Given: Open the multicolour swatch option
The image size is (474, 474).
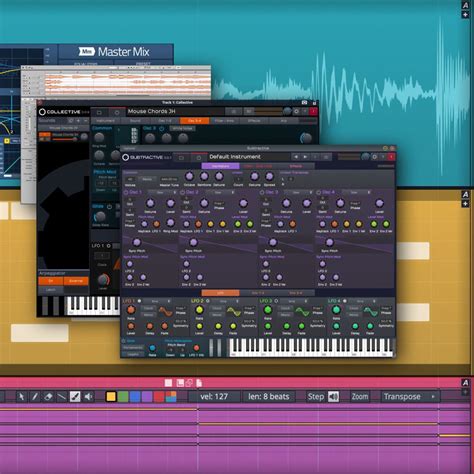Looking at the screenshot, I should (171, 397).
